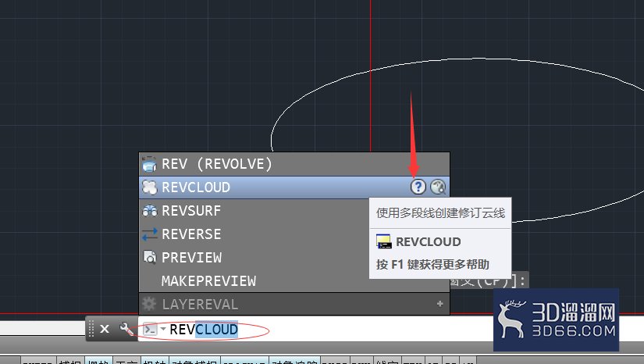
Task: Open help for REVCLOUD via question-mark icon
Action: click(x=418, y=187)
